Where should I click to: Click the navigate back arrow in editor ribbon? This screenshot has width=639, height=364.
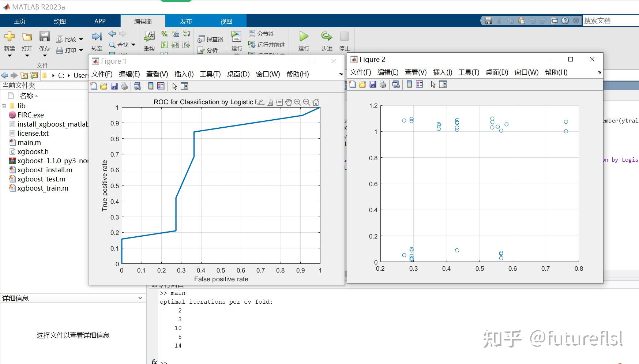[112, 34]
